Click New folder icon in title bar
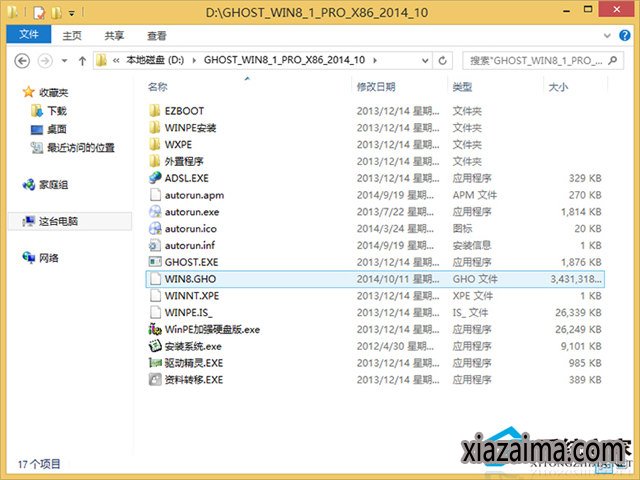 (56, 13)
